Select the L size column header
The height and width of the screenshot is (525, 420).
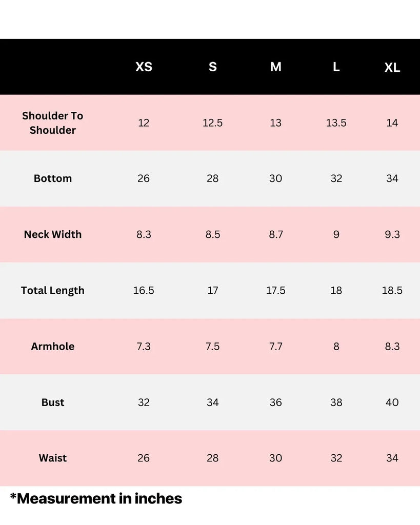pos(336,67)
